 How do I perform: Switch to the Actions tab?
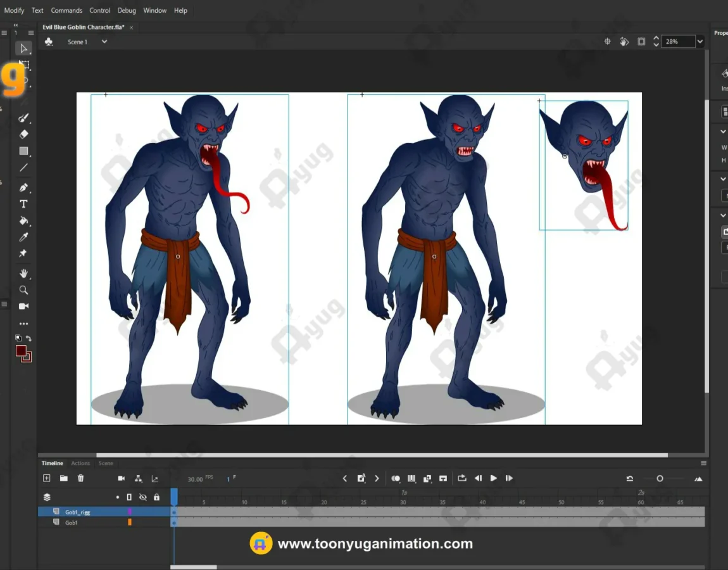[x=80, y=463]
